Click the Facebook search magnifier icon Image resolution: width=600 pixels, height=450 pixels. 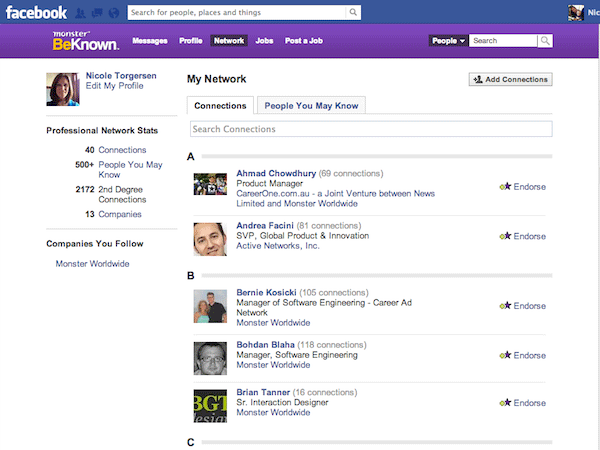tap(353, 12)
